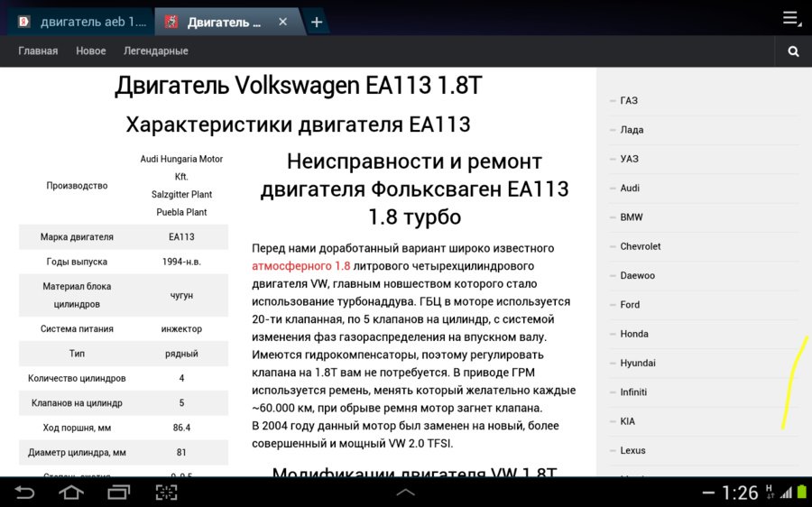
Task: Open Hyundai in the brand sidebar
Action: 638,363
